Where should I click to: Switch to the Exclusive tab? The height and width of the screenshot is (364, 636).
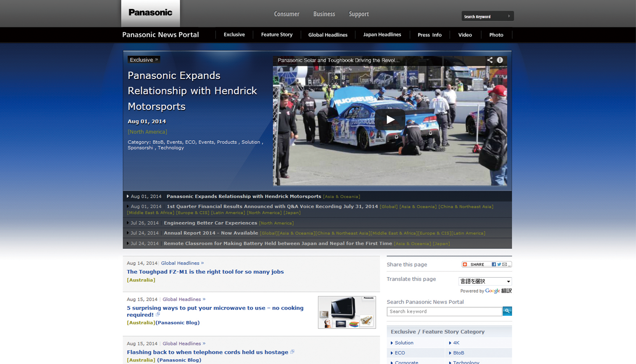(234, 35)
